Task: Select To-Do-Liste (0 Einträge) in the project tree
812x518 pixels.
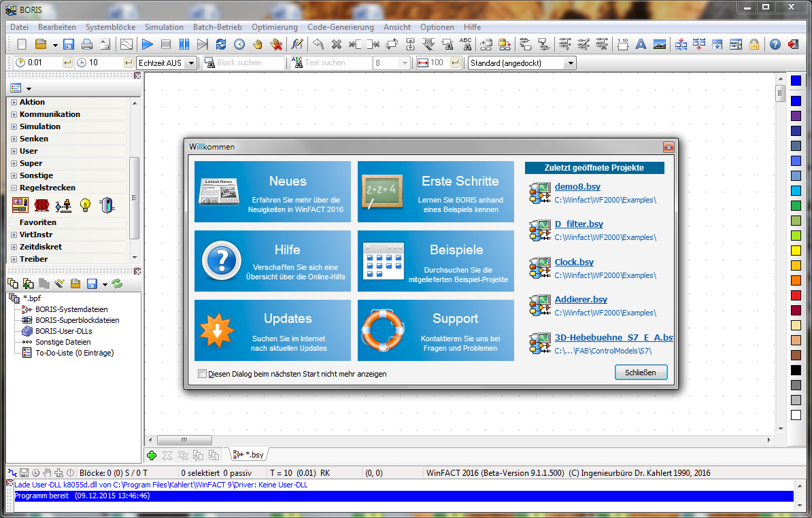Action: pyautogui.click(x=75, y=353)
